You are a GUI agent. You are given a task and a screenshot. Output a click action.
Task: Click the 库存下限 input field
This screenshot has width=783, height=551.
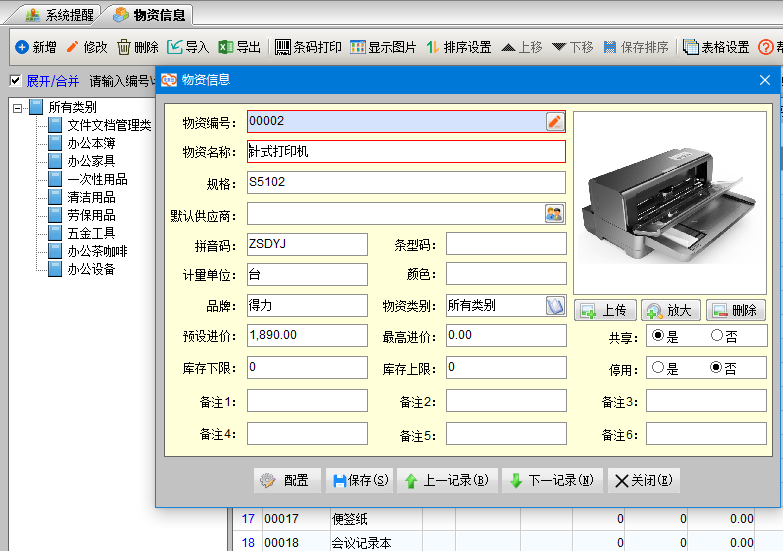[307, 367]
